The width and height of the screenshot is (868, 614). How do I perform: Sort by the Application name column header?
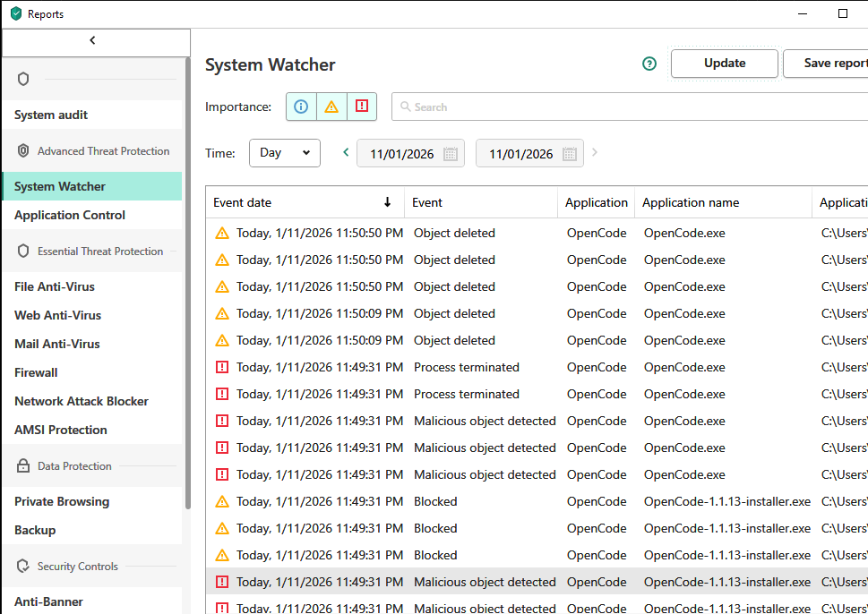[x=724, y=202]
